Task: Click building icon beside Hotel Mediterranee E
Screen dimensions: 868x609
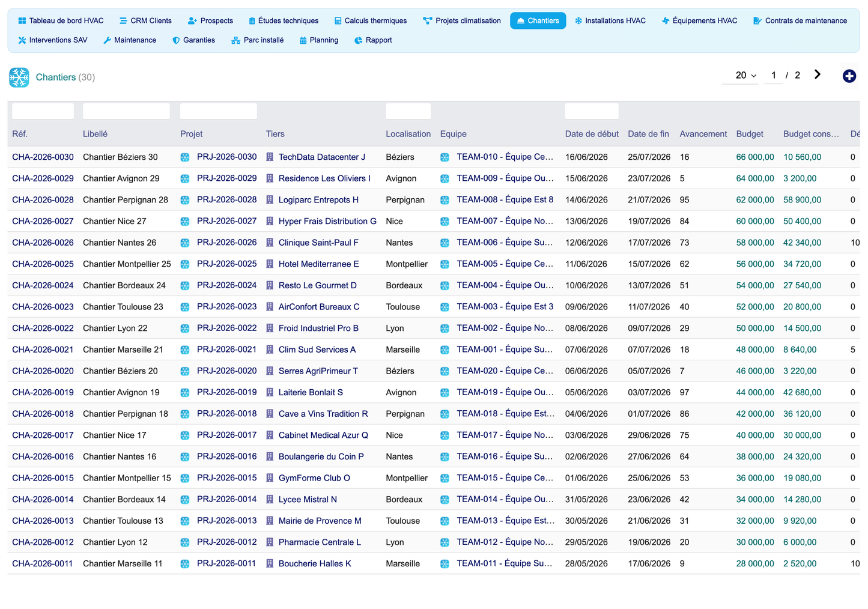Action: click(x=270, y=264)
